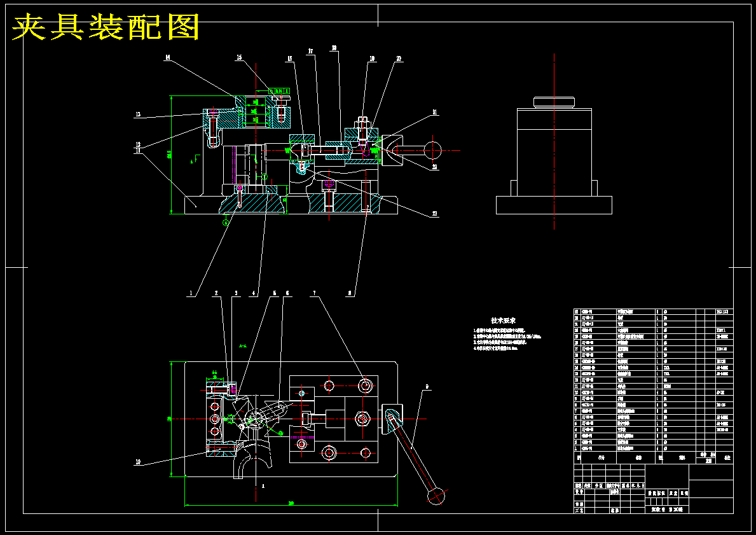This screenshot has width=756, height=535.
Task: Select part balloon number 6
Action: [x=288, y=293]
